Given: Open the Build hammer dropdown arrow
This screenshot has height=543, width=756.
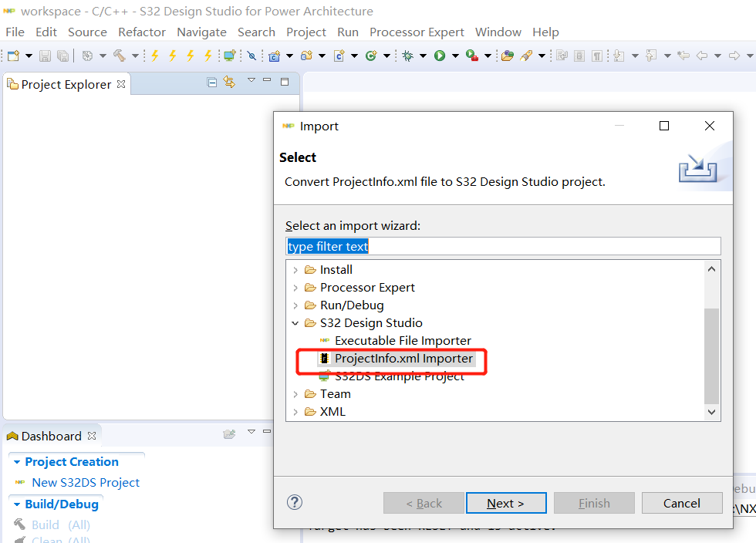Looking at the screenshot, I should pos(135,56).
